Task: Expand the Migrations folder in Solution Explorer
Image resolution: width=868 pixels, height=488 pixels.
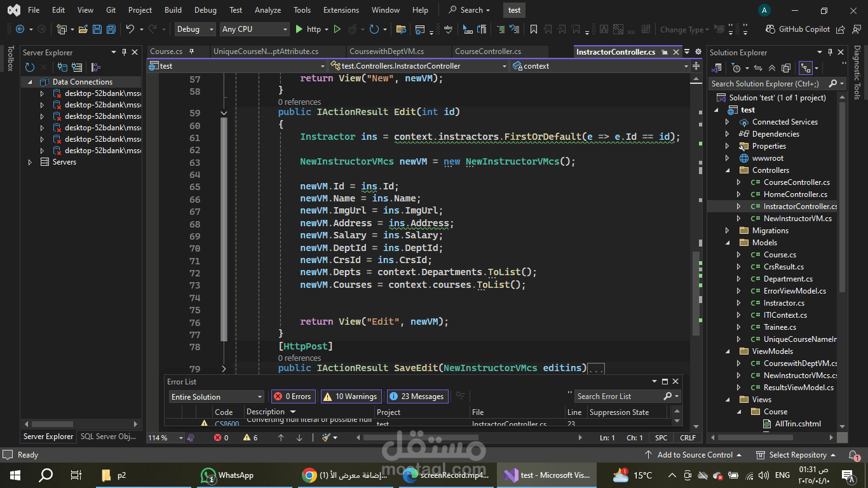Action: click(x=728, y=231)
